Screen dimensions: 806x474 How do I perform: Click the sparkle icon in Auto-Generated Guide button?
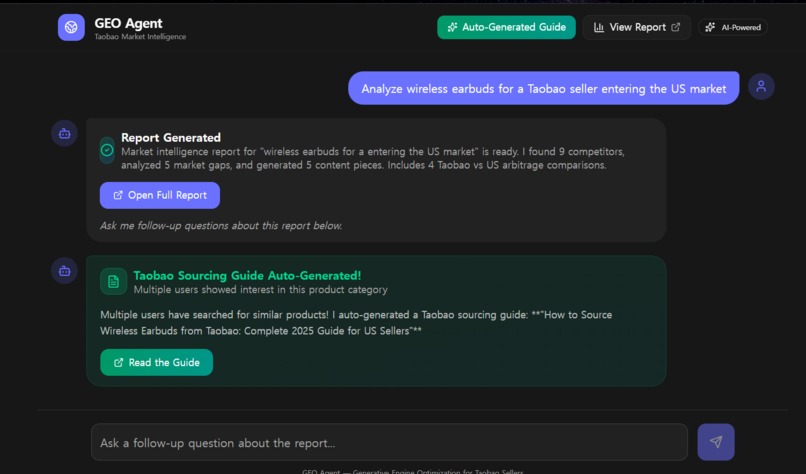pyautogui.click(x=452, y=27)
